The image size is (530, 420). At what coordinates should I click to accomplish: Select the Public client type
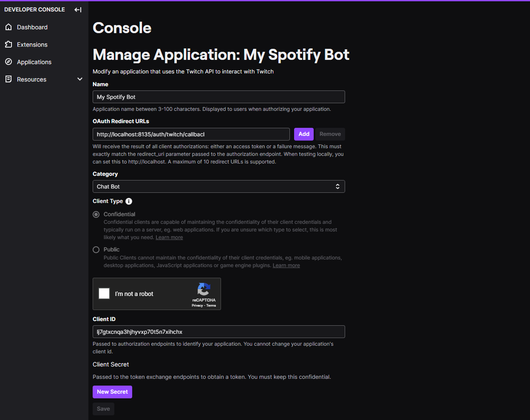pos(96,250)
